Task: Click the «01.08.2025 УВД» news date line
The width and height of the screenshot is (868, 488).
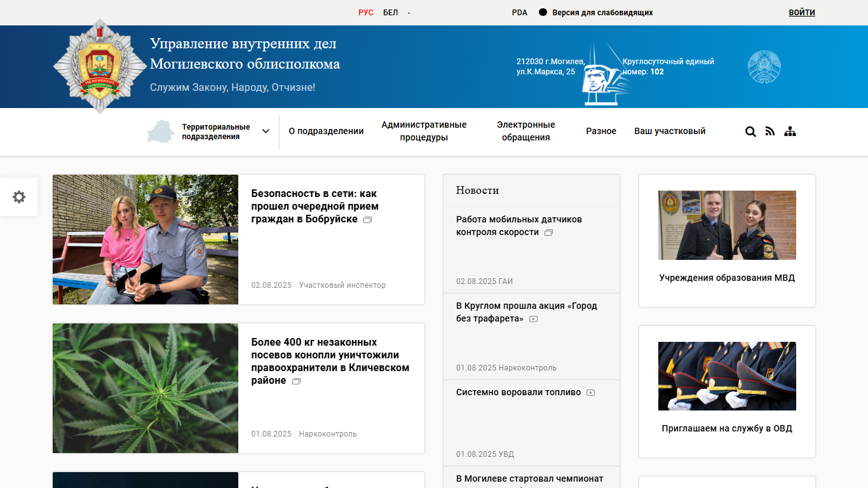Action: point(485,454)
